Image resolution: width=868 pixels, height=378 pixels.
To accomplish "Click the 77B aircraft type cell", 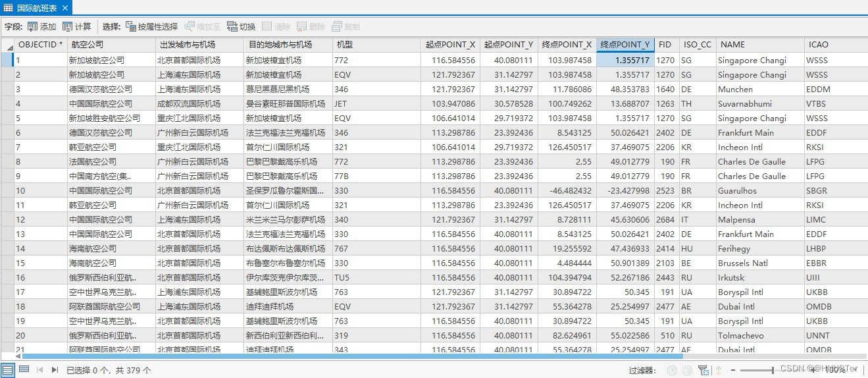I will point(376,176).
